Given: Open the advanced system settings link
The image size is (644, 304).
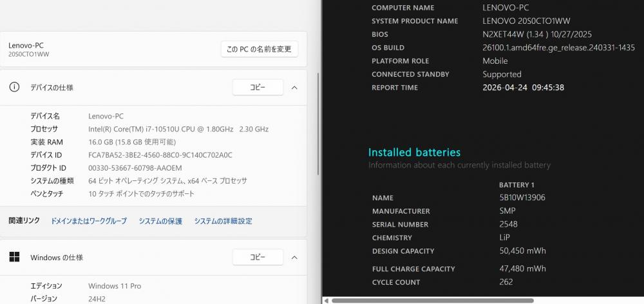Looking at the screenshot, I should pyautogui.click(x=223, y=221).
